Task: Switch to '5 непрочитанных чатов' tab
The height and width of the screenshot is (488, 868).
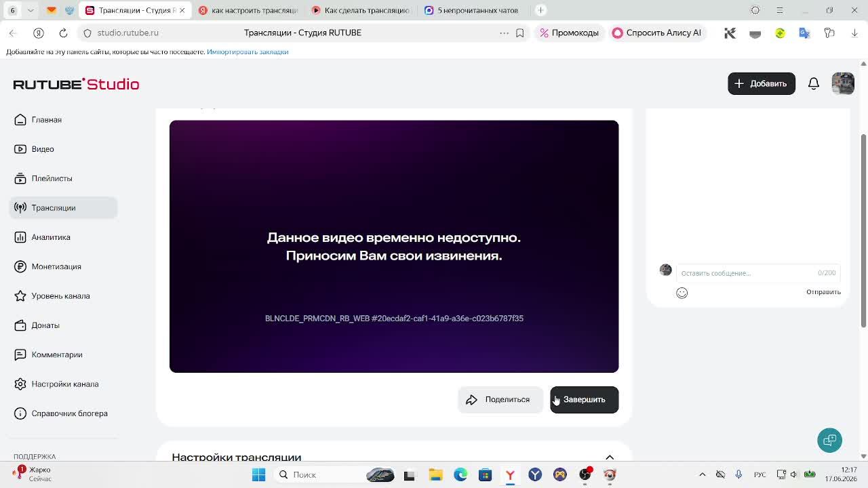Action: 473,10
